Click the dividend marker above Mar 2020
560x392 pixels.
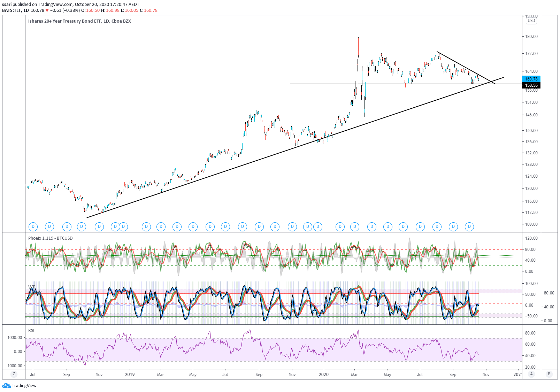(355, 227)
